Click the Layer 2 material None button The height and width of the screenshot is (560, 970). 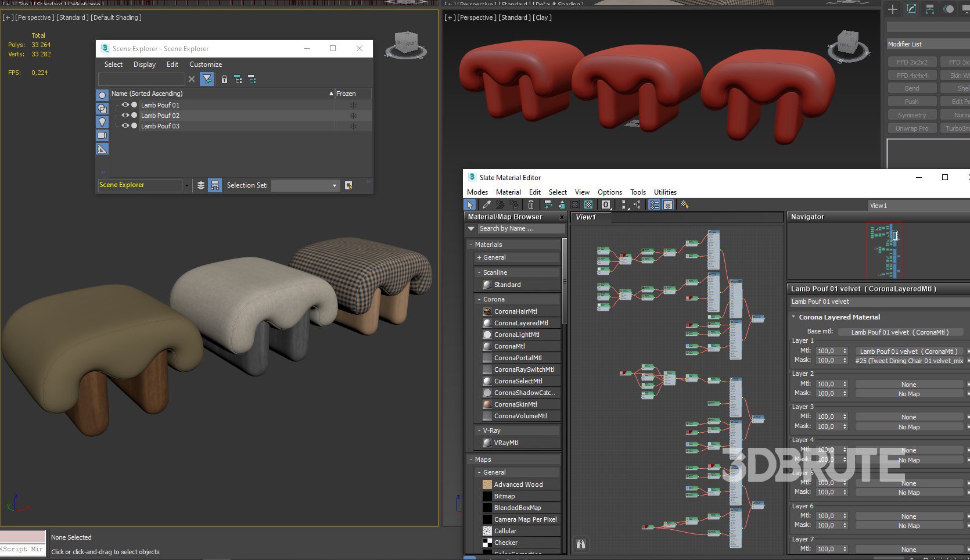908,385
